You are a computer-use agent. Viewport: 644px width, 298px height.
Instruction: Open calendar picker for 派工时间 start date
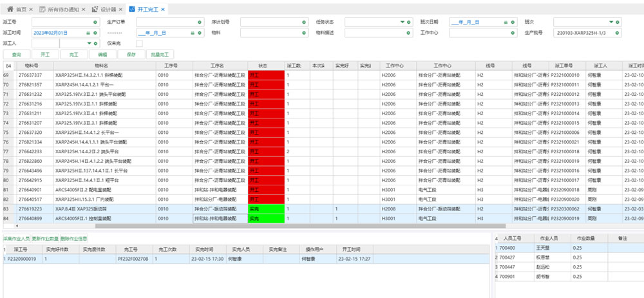point(88,32)
